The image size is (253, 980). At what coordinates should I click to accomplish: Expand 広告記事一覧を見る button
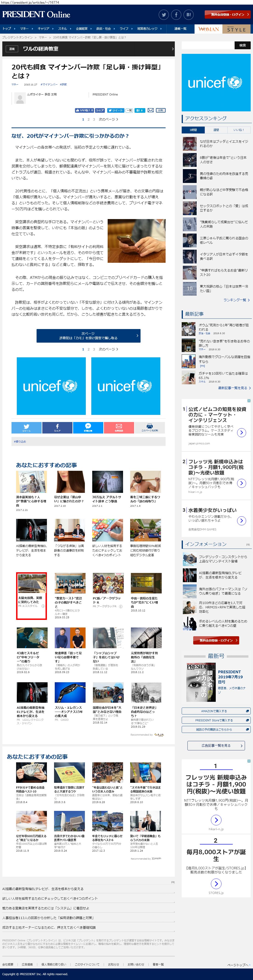(x=216, y=746)
